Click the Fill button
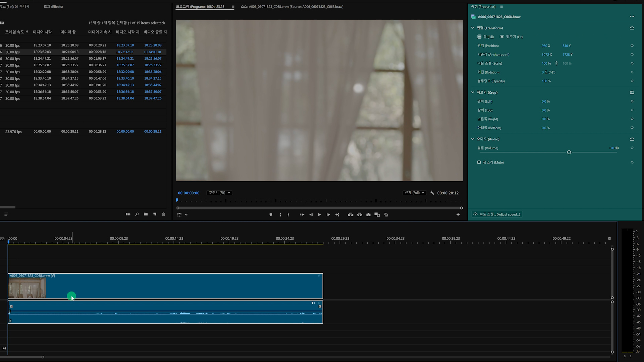Viewport: 644px width, 362px height. tap(485, 37)
